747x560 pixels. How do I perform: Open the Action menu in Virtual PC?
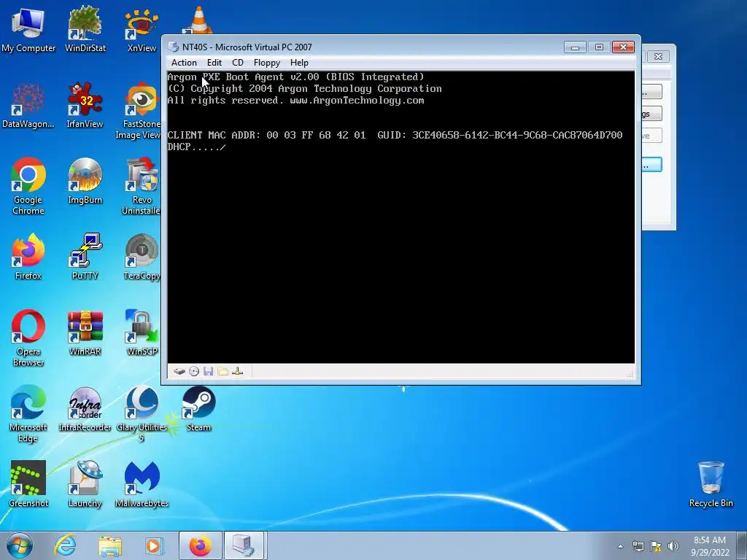click(x=184, y=63)
